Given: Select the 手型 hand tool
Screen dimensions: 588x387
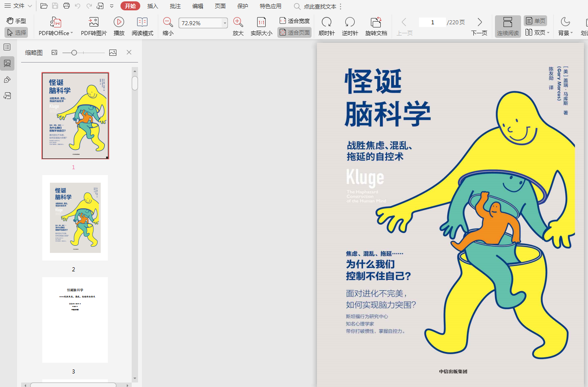Looking at the screenshot, I should click(16, 21).
